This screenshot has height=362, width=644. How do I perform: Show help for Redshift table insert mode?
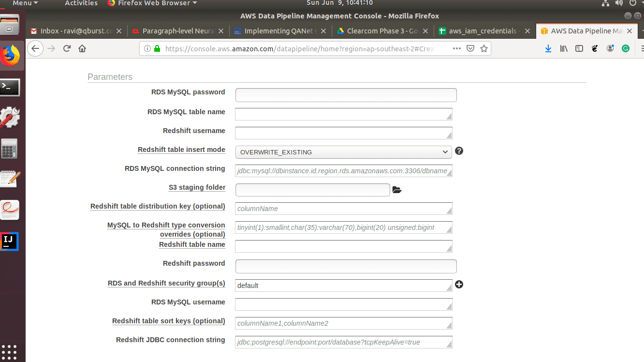tap(459, 151)
